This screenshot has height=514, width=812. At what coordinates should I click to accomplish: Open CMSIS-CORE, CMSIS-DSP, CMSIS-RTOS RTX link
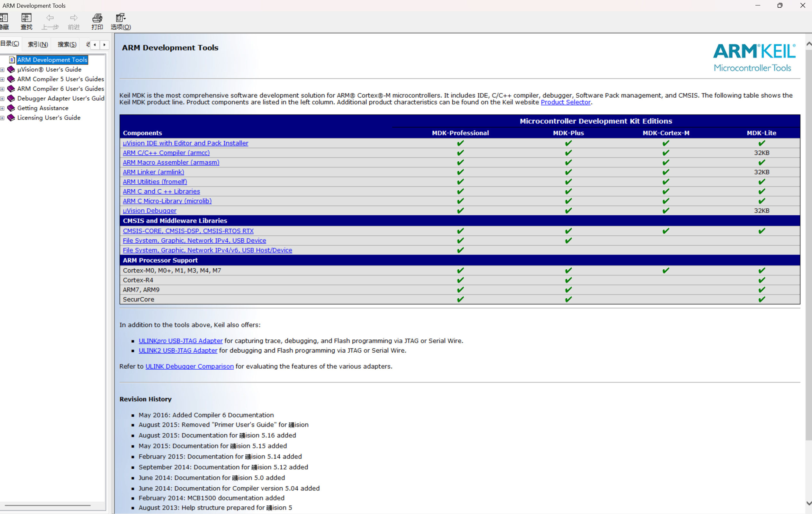188,231
